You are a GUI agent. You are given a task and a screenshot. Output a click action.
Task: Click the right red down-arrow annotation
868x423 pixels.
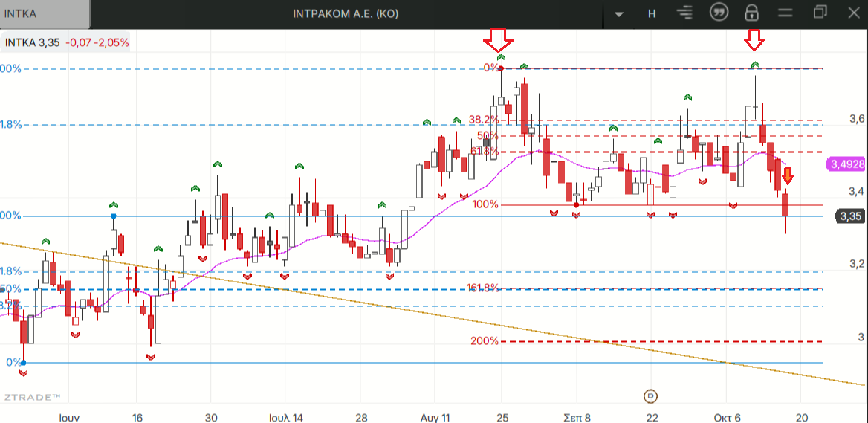click(x=755, y=37)
